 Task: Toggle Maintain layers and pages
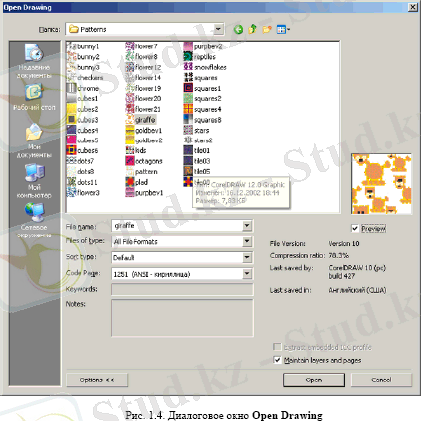[277, 360]
